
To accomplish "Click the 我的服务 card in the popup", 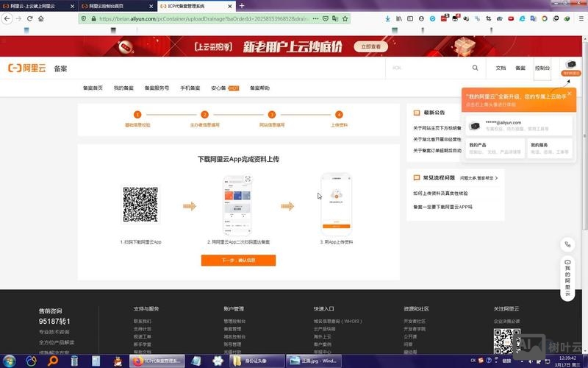I will pos(550,149).
